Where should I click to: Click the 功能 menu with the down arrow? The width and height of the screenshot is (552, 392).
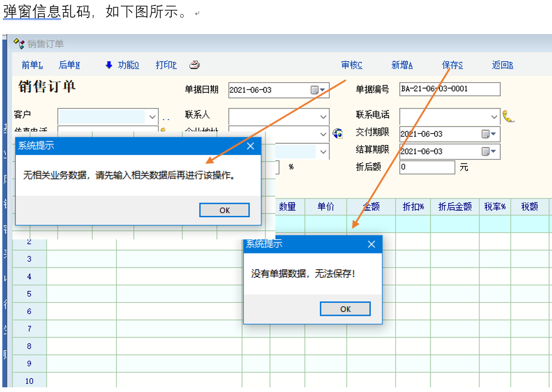122,65
